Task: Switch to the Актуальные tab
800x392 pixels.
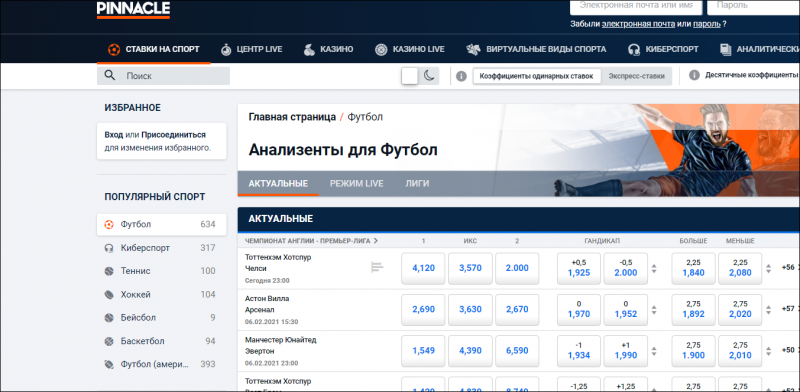Action: 278,183
